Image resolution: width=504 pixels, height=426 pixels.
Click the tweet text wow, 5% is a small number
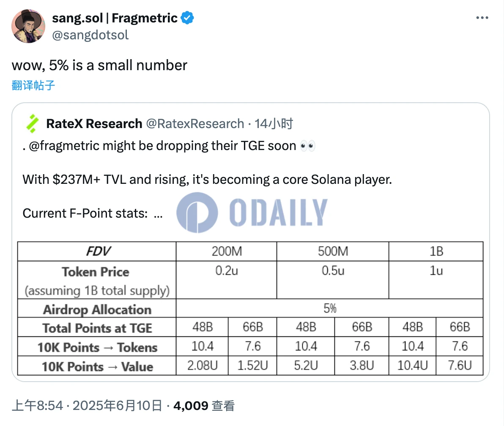coord(99,65)
